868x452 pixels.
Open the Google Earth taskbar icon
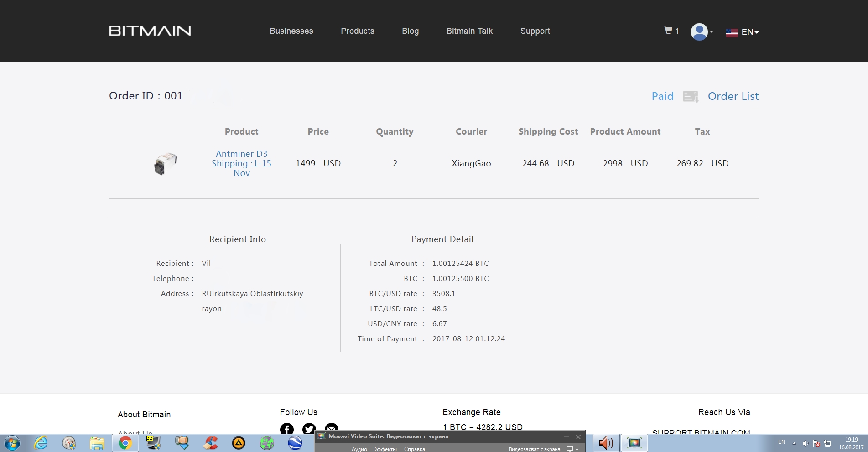click(x=295, y=443)
